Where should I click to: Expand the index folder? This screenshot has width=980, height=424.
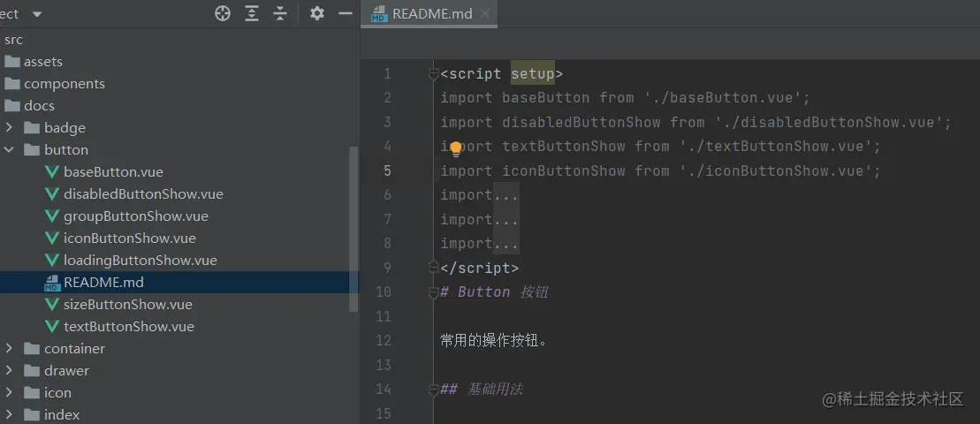9,414
